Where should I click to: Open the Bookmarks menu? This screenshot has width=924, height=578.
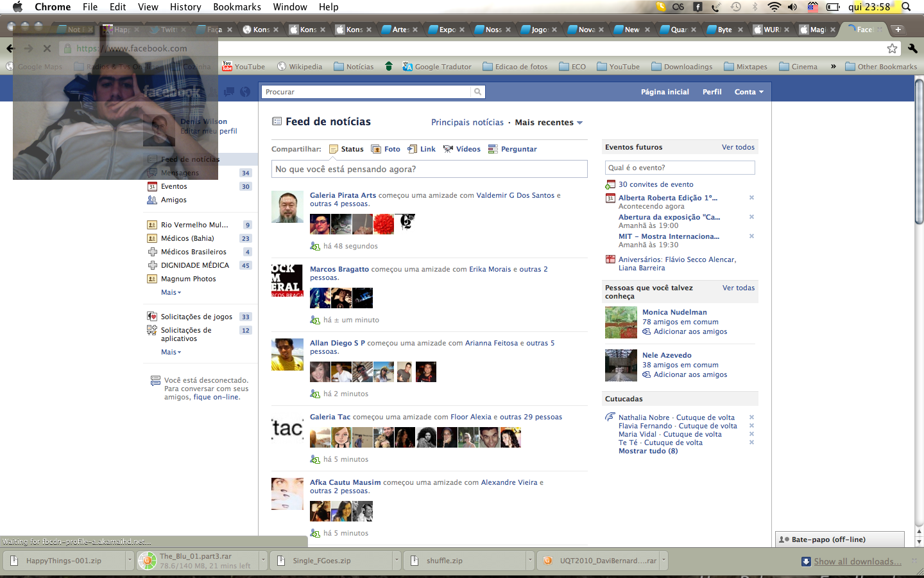(237, 7)
